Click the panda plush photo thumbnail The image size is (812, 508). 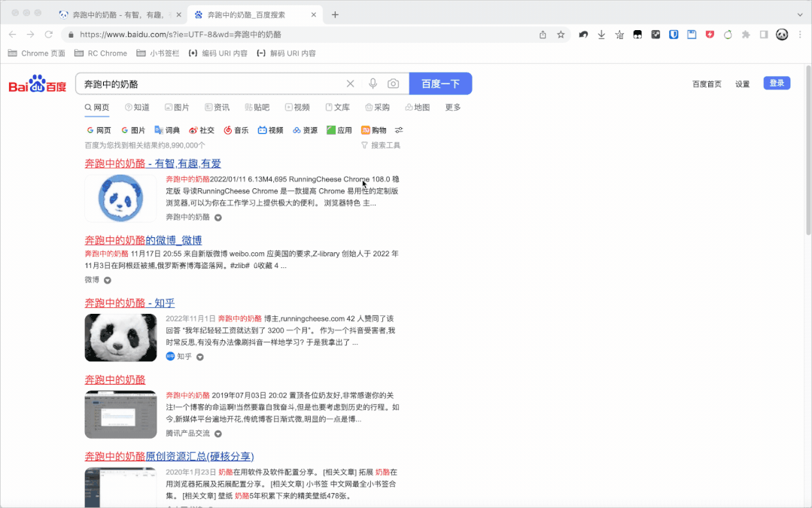[x=120, y=338]
